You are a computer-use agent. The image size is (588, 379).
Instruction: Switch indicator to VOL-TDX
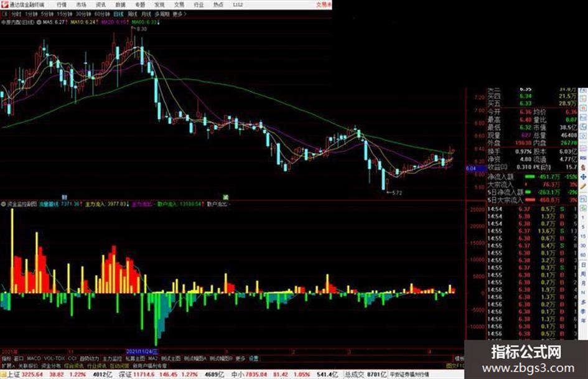point(55,358)
